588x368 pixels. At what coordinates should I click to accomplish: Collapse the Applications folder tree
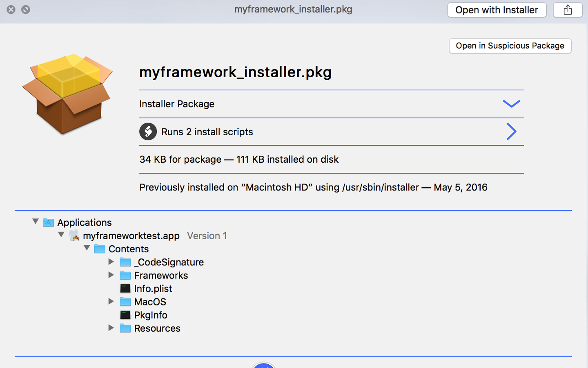pos(36,222)
